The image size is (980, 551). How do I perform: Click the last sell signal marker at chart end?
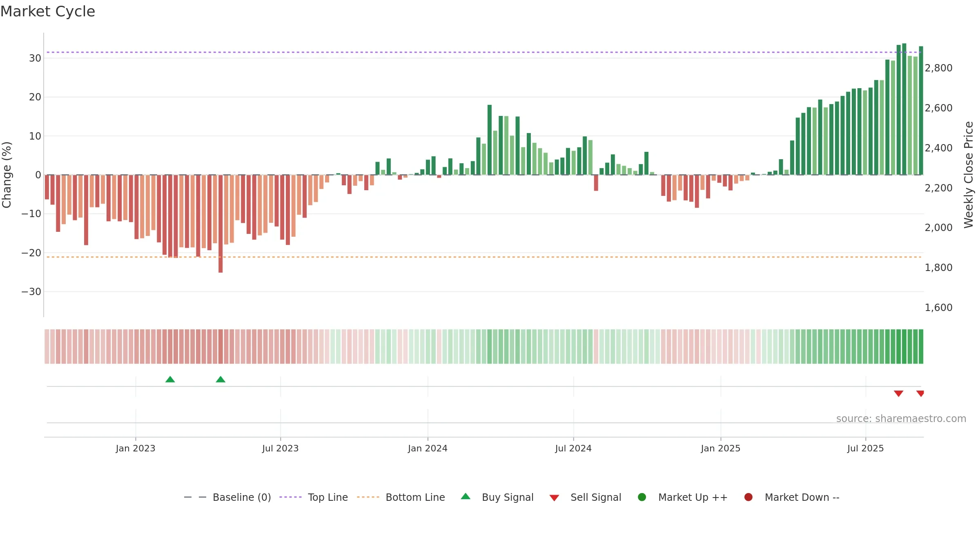920,393
